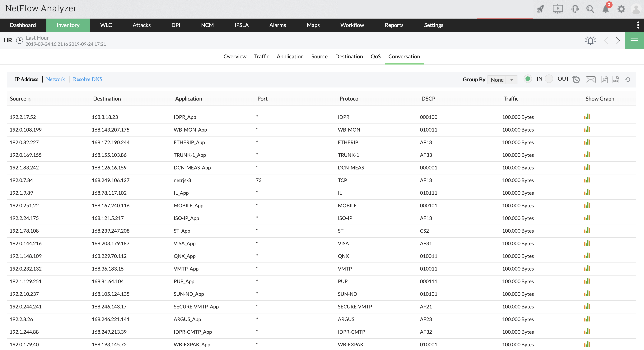This screenshot has width=644, height=350.
Task: Open notifications bell with badge 3
Action: (605, 9)
